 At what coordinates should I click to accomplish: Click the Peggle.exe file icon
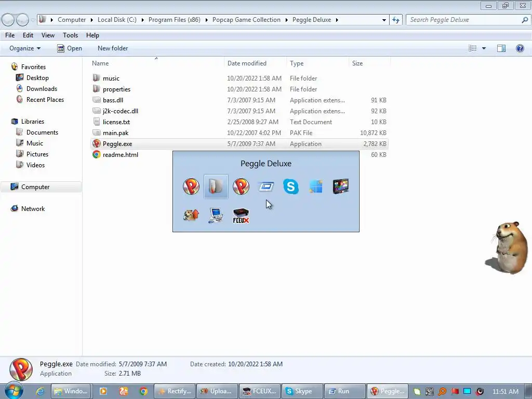tap(97, 143)
